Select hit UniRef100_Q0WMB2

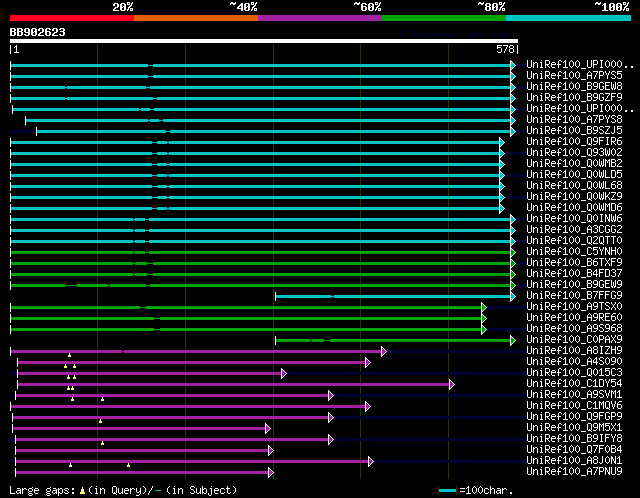pos(574,164)
